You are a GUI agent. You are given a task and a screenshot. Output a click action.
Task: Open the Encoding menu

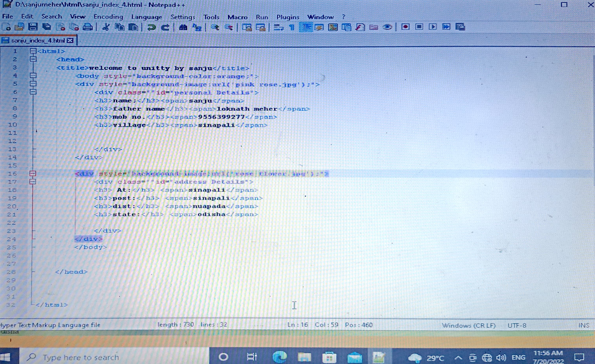tap(108, 17)
